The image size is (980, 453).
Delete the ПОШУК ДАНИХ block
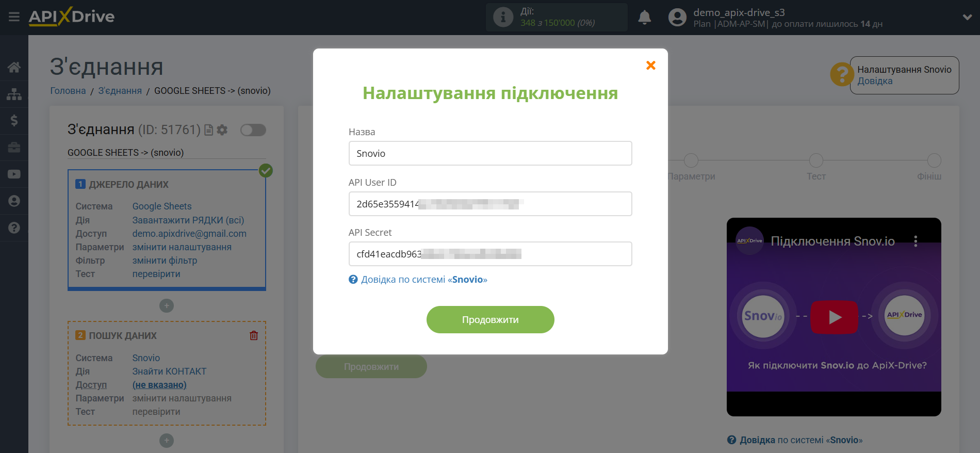pos(254,335)
